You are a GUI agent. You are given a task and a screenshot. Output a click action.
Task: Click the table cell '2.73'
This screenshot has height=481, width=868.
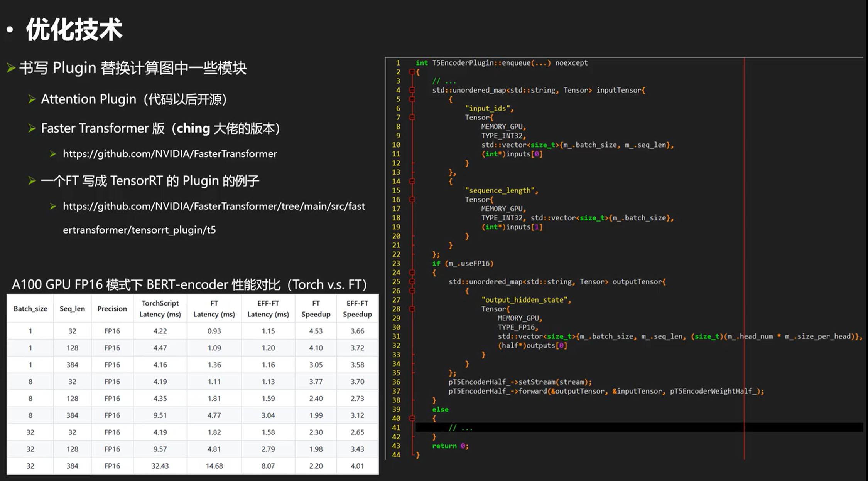pyautogui.click(x=357, y=399)
